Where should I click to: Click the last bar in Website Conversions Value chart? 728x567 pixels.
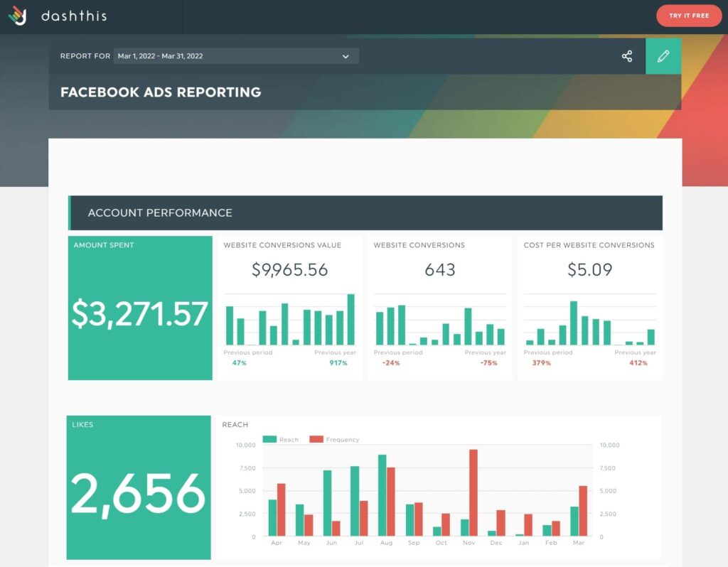pos(351,319)
